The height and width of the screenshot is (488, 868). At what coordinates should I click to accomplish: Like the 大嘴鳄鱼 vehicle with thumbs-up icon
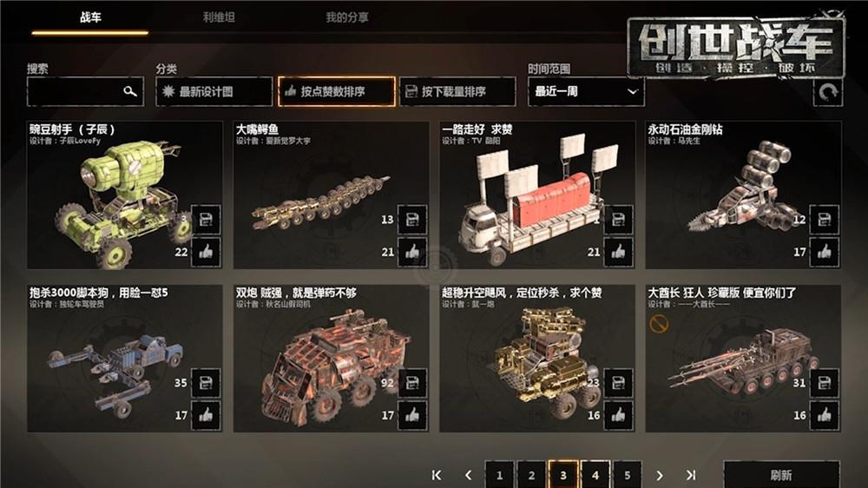point(412,252)
